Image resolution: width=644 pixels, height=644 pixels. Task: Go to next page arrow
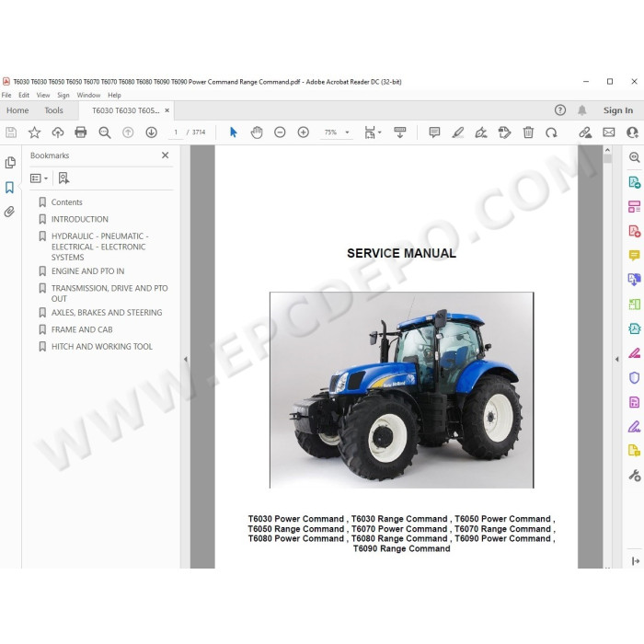click(x=152, y=132)
